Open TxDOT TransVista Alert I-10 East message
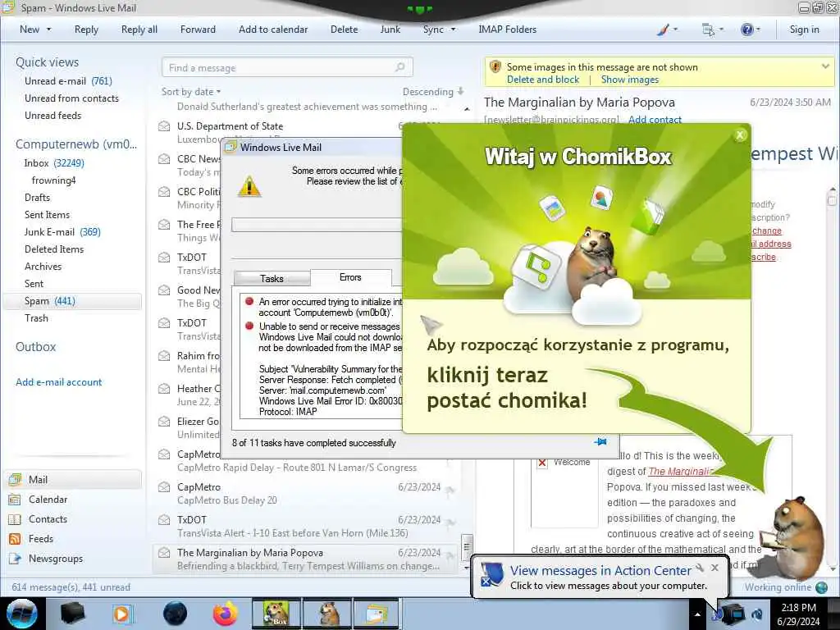This screenshot has width=840, height=630. [305, 526]
